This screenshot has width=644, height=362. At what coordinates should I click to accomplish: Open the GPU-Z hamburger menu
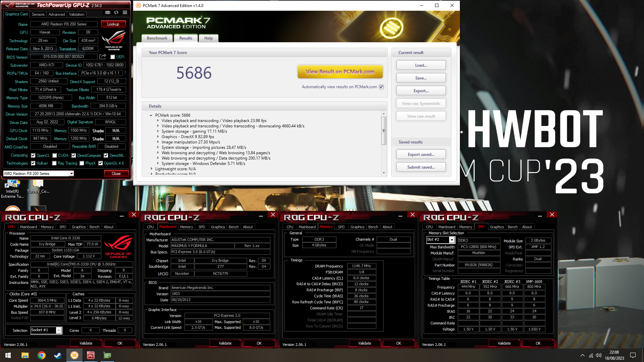coord(125,13)
